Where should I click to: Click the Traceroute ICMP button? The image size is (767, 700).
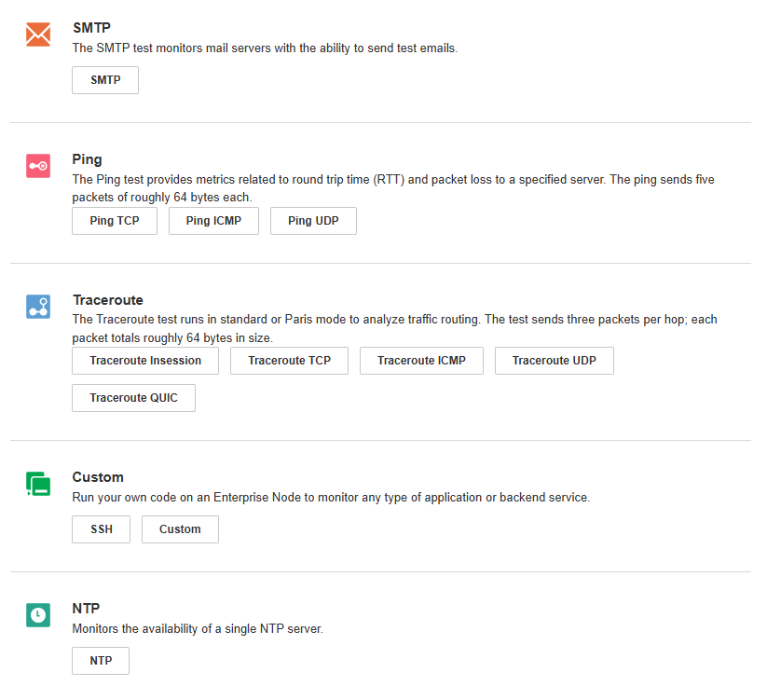[421, 361]
